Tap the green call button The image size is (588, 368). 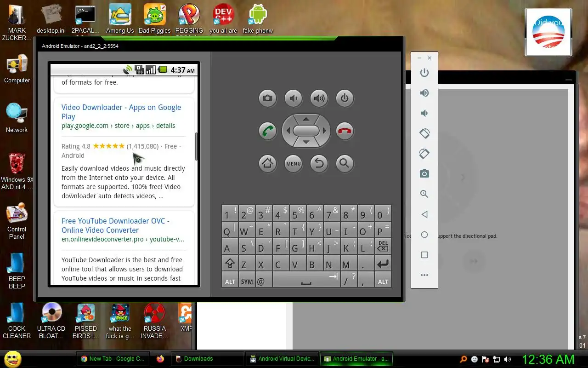click(x=267, y=131)
